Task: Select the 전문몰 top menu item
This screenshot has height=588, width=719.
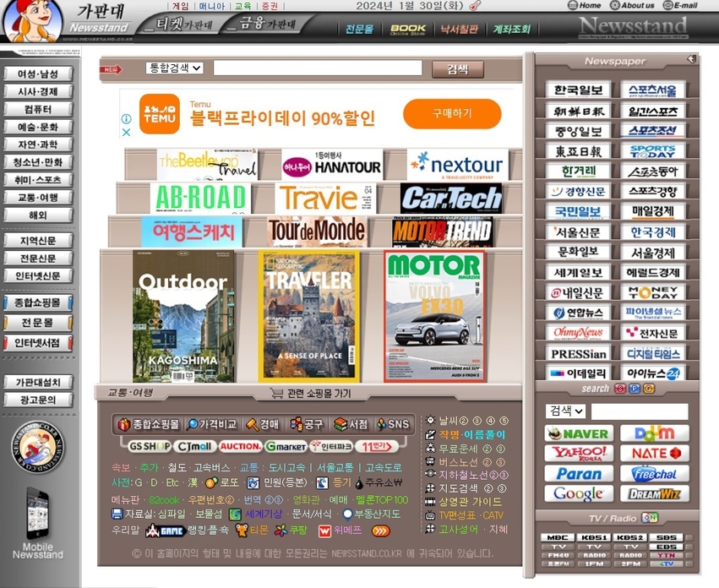Action: pyautogui.click(x=360, y=30)
